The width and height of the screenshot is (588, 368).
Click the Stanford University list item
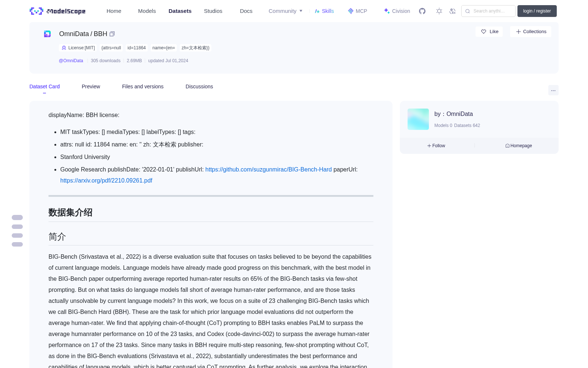click(x=85, y=157)
